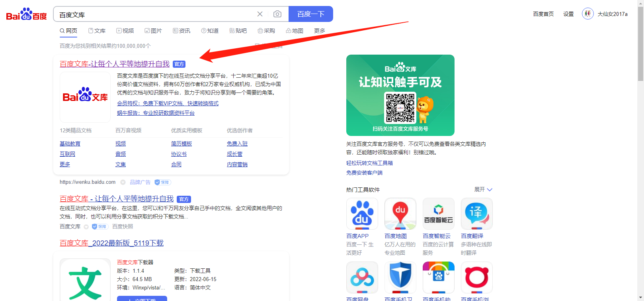Switch to the 资讯 tab
This screenshot has width=644, height=301.
(x=181, y=31)
